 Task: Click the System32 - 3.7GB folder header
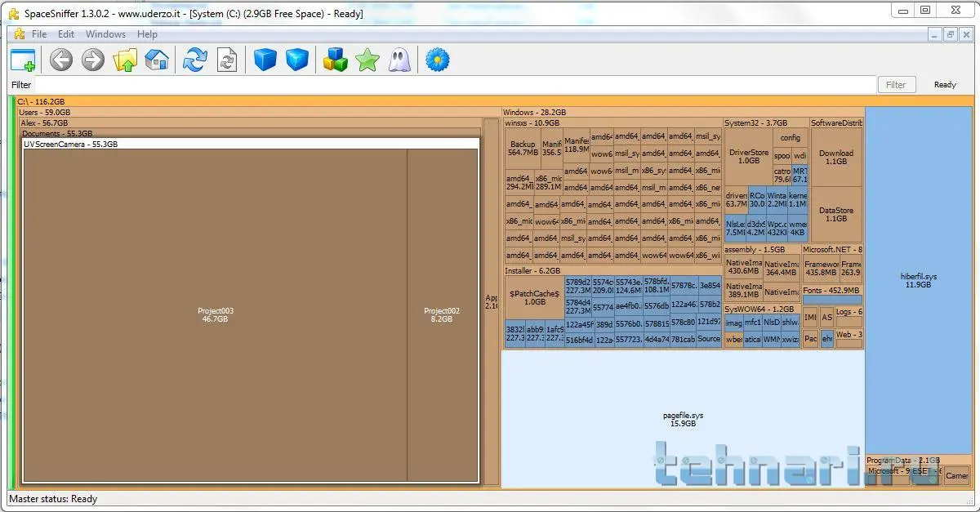click(765, 123)
